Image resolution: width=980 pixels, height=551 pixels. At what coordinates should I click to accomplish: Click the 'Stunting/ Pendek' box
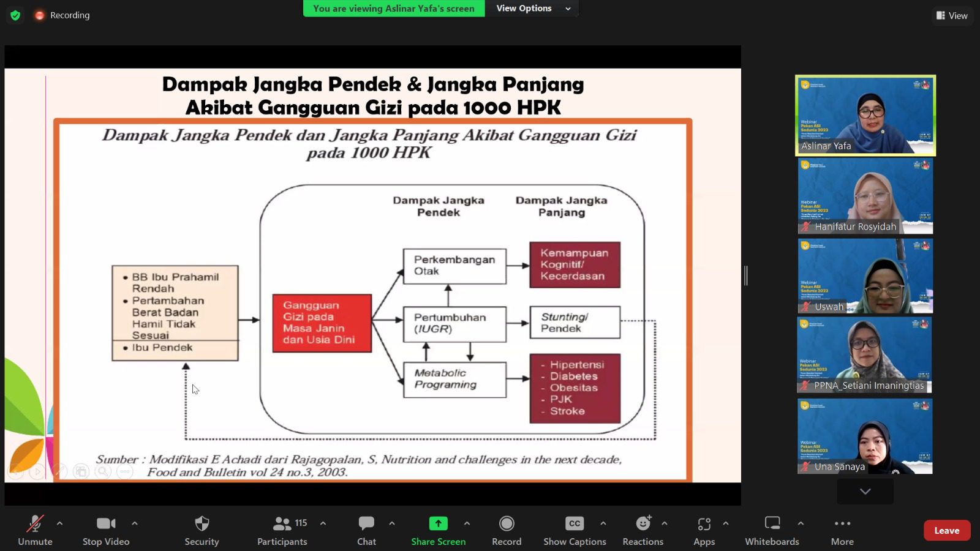click(575, 323)
